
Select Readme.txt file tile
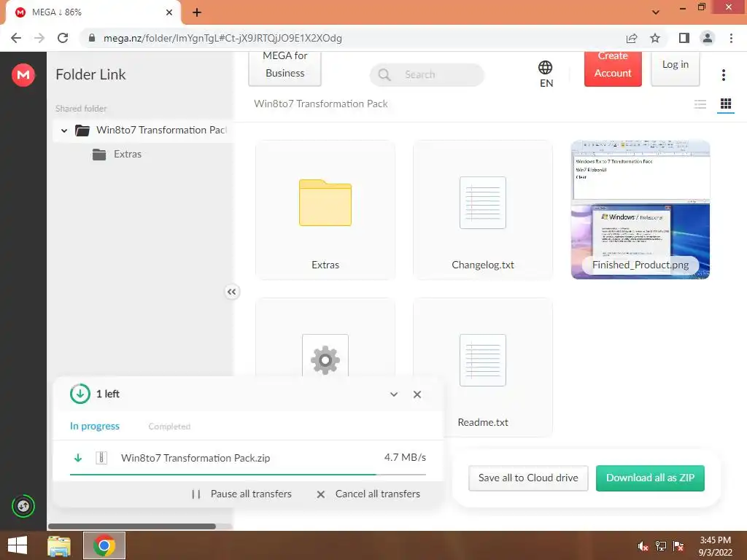click(x=483, y=367)
